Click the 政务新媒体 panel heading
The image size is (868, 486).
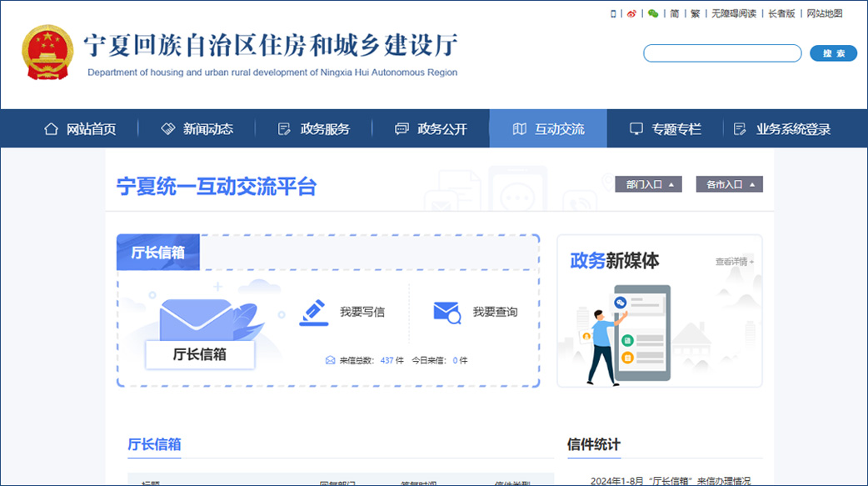[x=615, y=260]
